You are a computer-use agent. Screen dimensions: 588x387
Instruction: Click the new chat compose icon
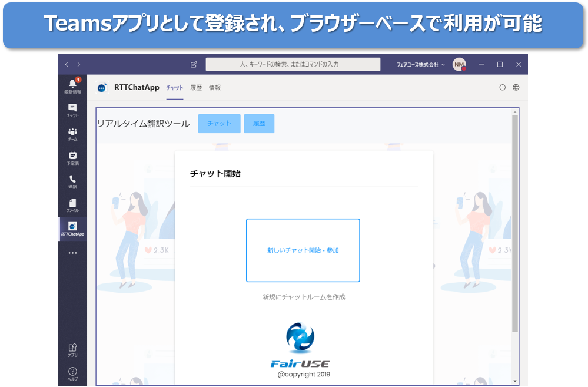194,65
